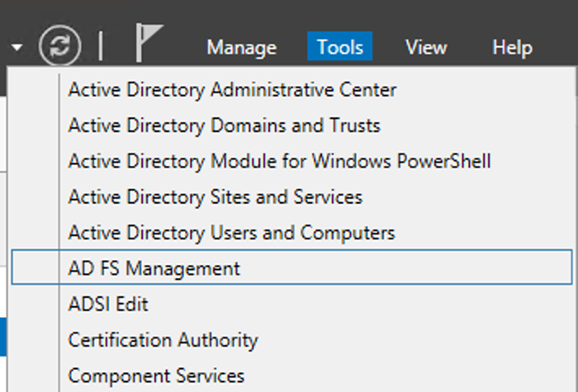This screenshot has height=392, width=578.
Task: Close the highlighted Tools menu
Action: (339, 48)
